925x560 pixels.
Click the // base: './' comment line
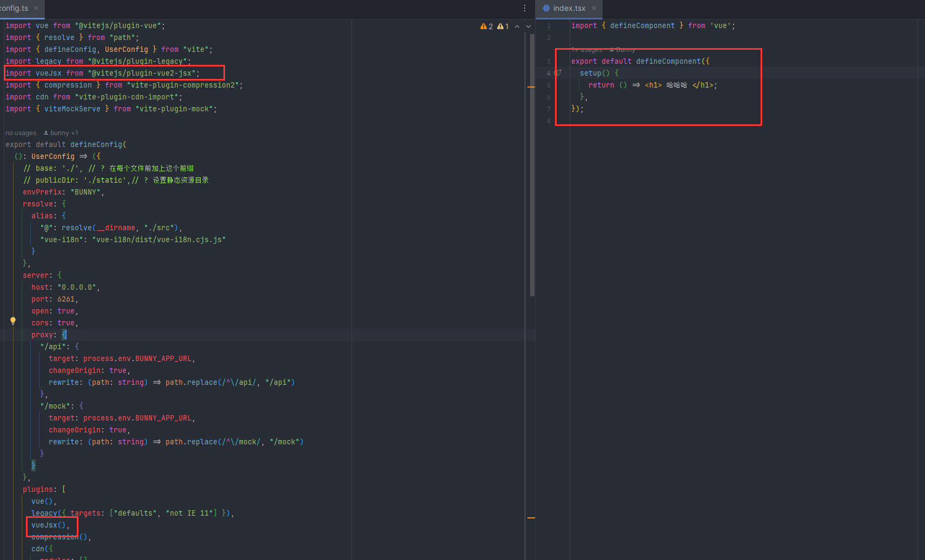(x=108, y=169)
